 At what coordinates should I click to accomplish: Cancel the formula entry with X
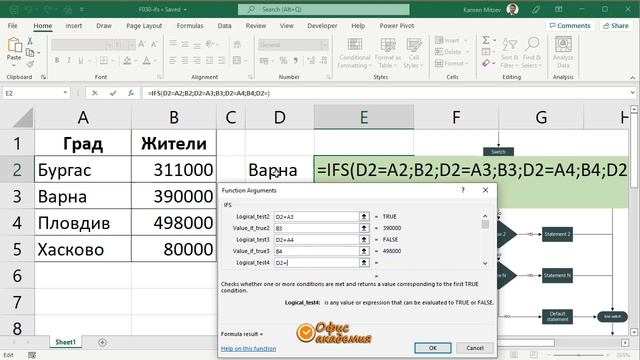click(95, 93)
